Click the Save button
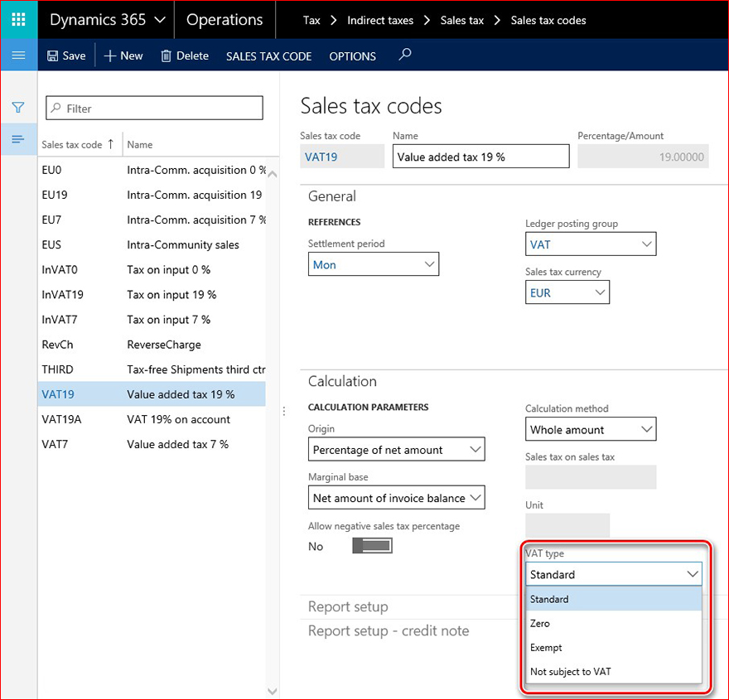Screen dimensions: 729x700 coord(66,56)
